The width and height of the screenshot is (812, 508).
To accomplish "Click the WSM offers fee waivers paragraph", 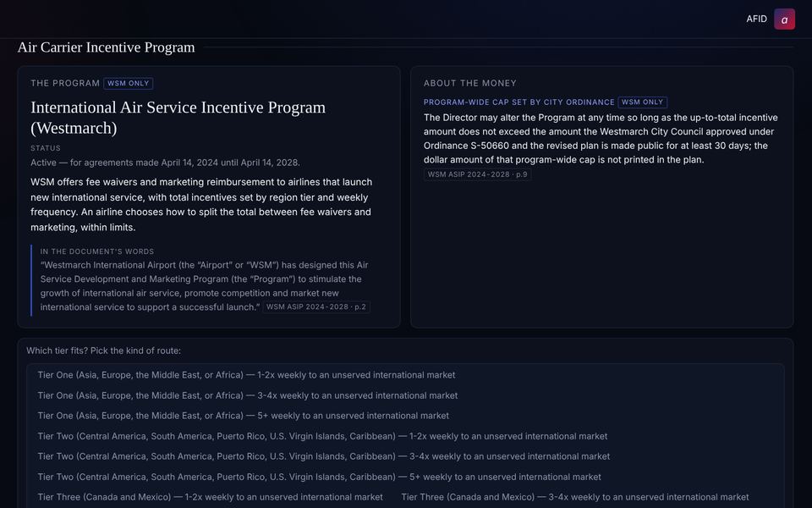I will tap(201, 205).
